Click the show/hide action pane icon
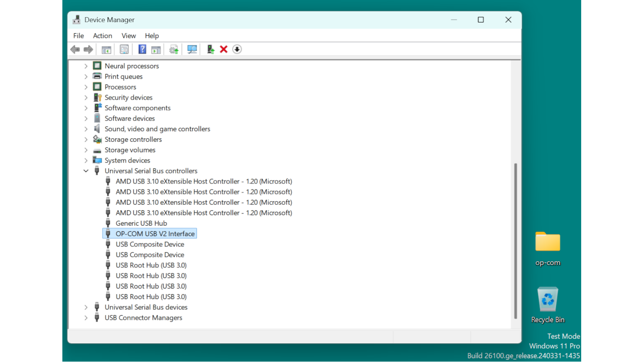 click(x=156, y=49)
